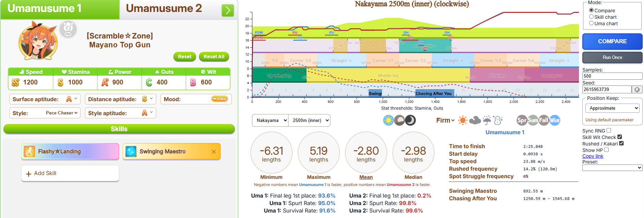
Task: Click grey uma silhouette icon beside portrait
Action: pyautogui.click(x=68, y=29)
